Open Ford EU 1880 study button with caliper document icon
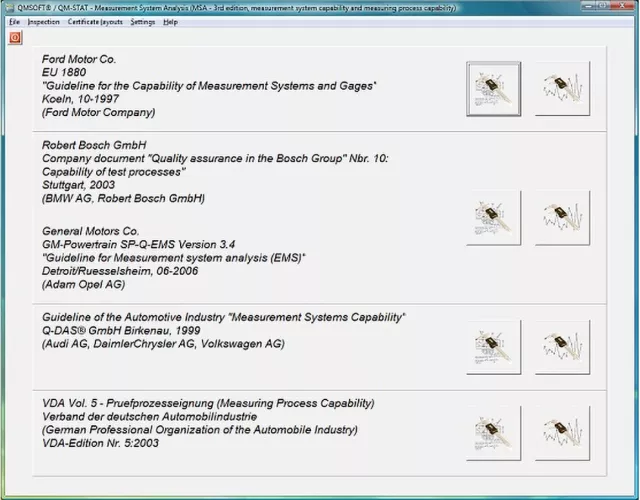This screenshot has width=640, height=500. click(x=494, y=89)
